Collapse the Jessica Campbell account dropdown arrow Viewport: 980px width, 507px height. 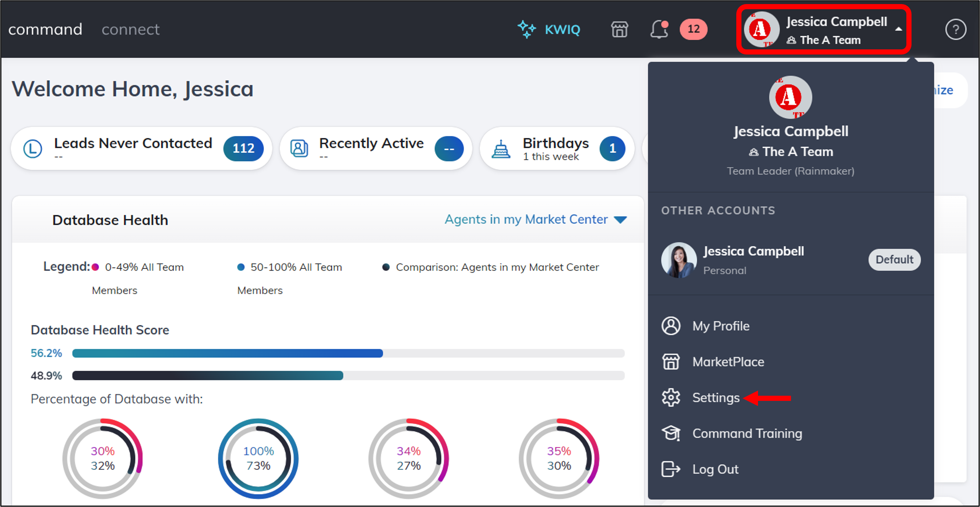[x=898, y=29]
